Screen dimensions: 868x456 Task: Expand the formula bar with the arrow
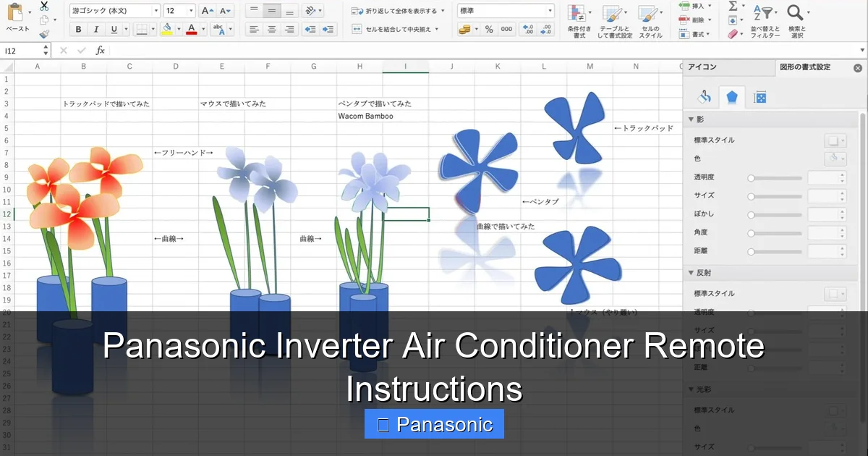861,51
